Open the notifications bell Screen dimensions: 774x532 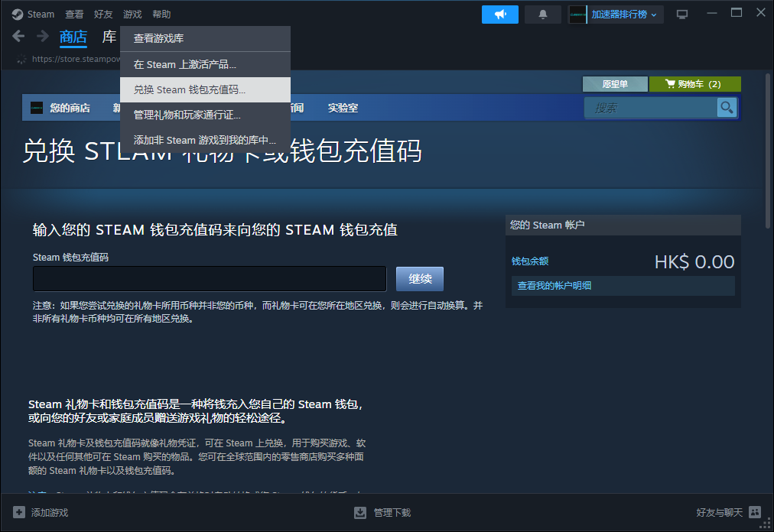[543, 15]
